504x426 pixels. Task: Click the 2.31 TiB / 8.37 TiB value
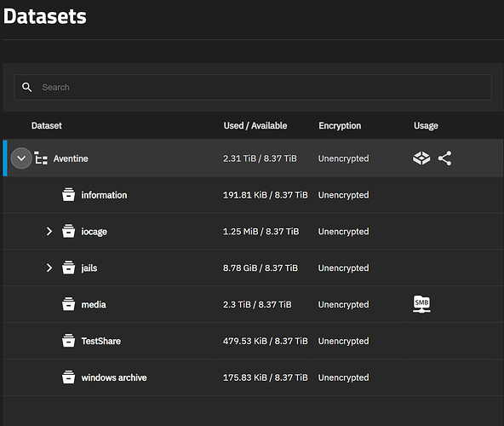[x=260, y=158]
